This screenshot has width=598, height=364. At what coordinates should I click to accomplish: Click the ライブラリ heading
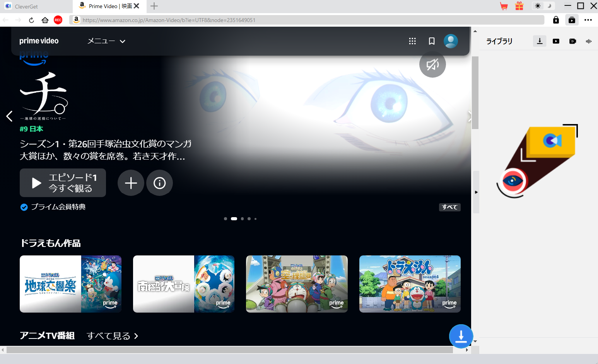coord(499,41)
